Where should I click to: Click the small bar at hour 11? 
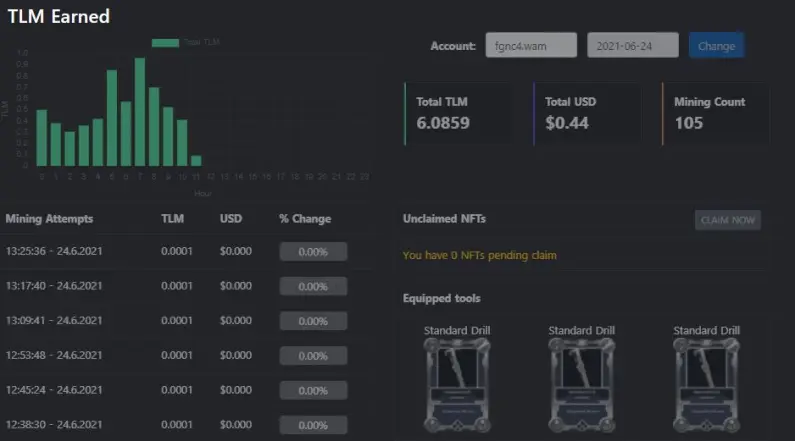[196, 161]
